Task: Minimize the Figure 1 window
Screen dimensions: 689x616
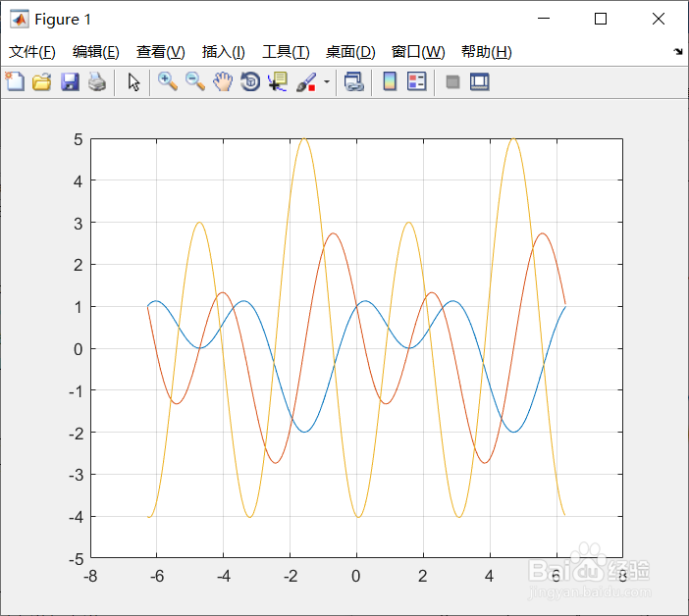Action: point(544,19)
